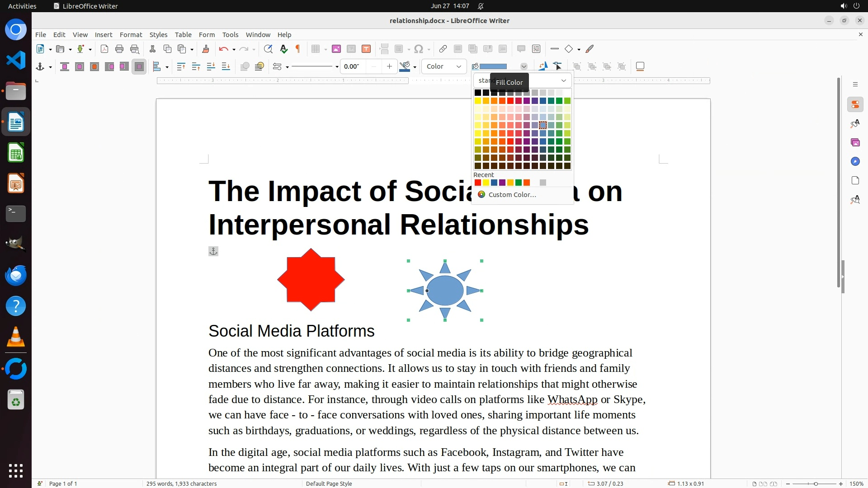Toggle the Wrap Through option
The image size is (868, 488).
coord(139,66)
